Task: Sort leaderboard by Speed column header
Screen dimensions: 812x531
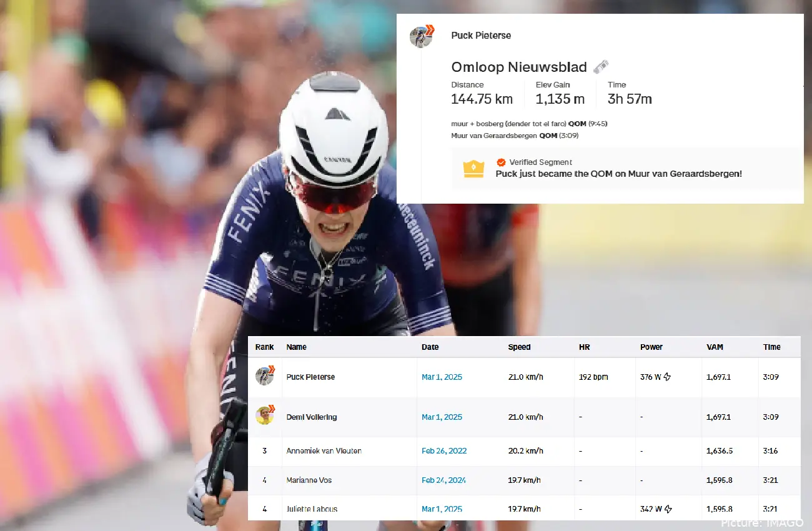Action: [x=519, y=347]
